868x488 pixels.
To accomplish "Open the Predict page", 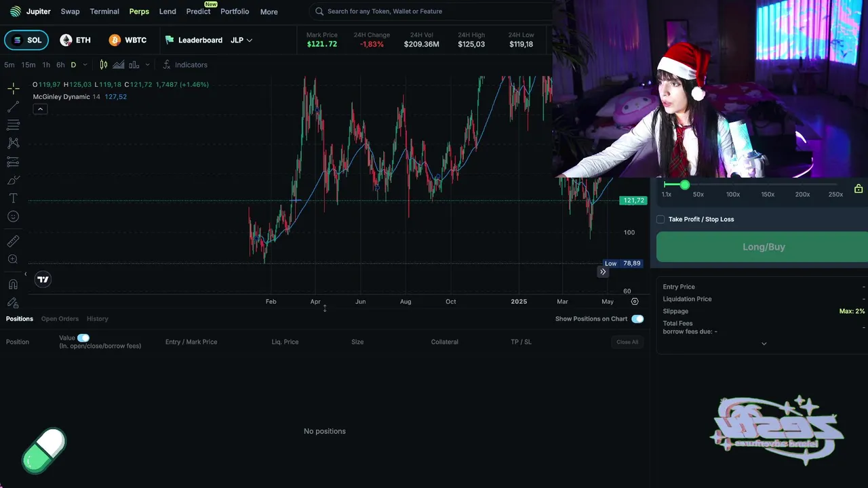I will pos(198,12).
